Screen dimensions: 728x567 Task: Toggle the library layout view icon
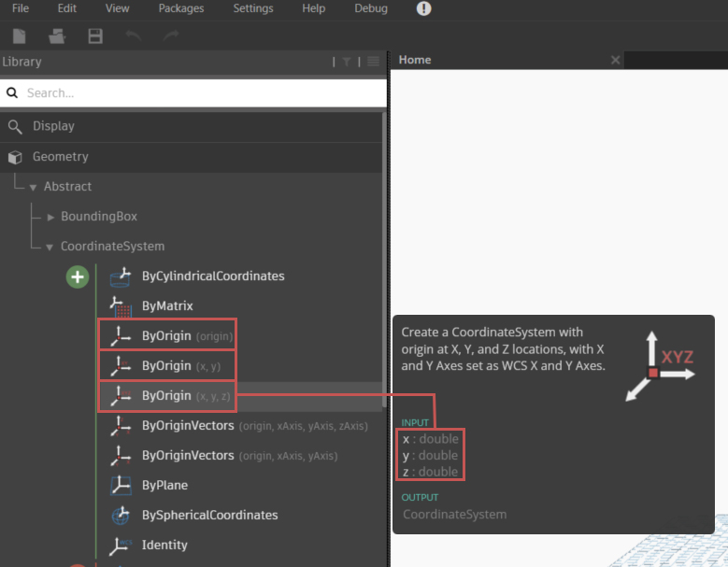tap(373, 62)
